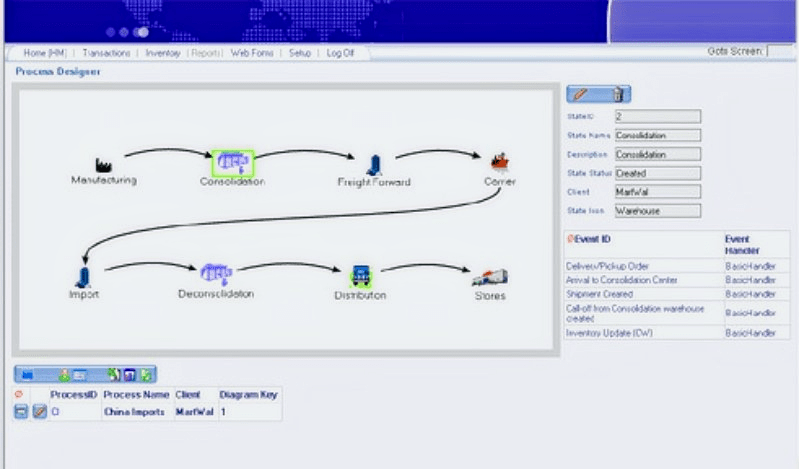The image size is (799, 469).
Task: Select the Manufacturing factory node
Action: 103,164
